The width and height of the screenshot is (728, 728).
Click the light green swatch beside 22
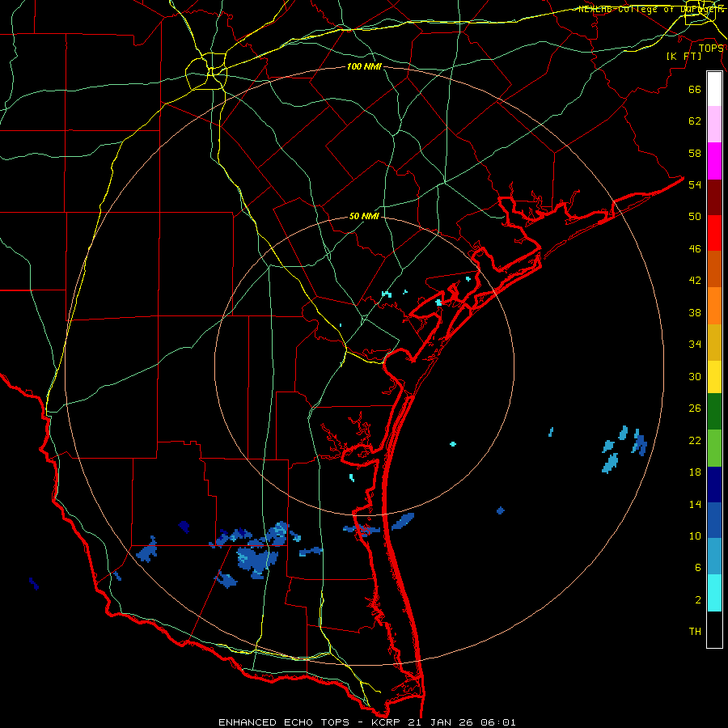point(714,448)
